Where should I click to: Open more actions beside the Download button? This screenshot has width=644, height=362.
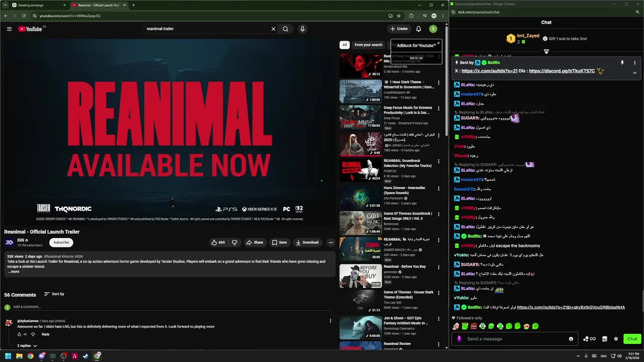[x=331, y=242]
